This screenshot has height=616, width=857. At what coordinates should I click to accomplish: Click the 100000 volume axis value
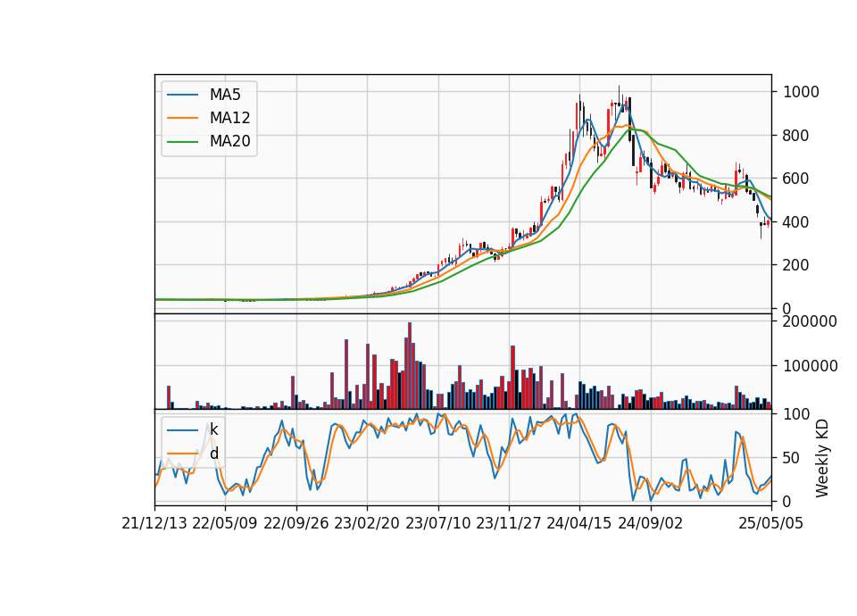(x=810, y=366)
